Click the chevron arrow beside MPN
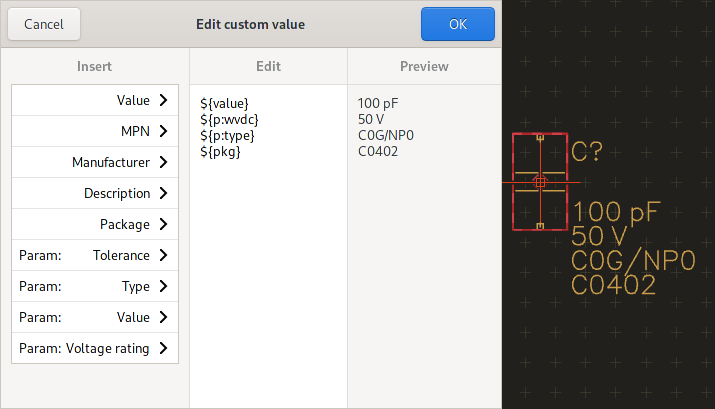The image size is (715, 409). point(164,131)
